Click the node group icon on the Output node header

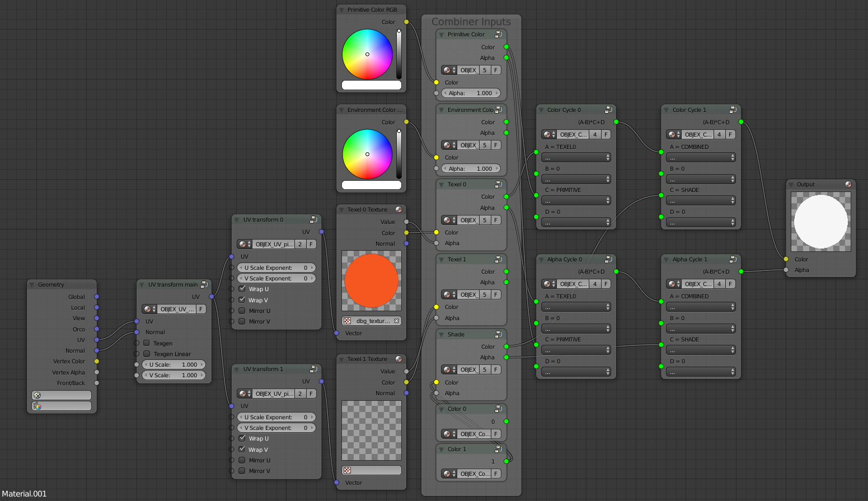[847, 184]
